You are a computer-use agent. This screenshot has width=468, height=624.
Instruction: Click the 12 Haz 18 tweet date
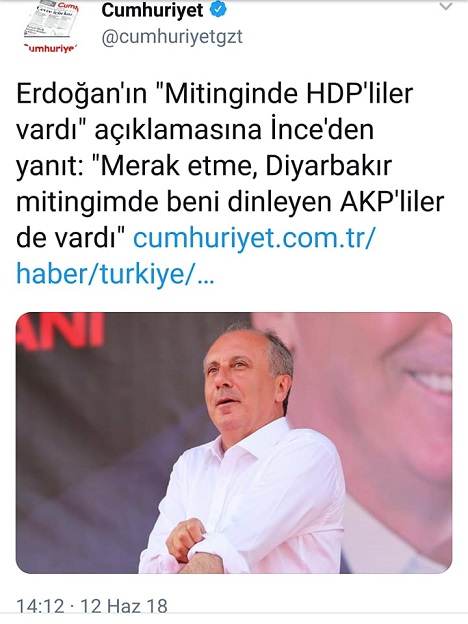pyautogui.click(x=124, y=606)
